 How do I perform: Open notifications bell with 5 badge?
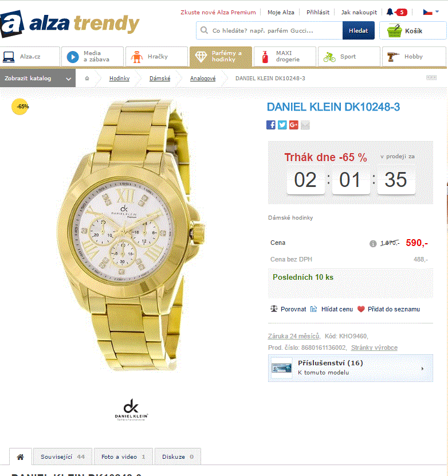[397, 12]
